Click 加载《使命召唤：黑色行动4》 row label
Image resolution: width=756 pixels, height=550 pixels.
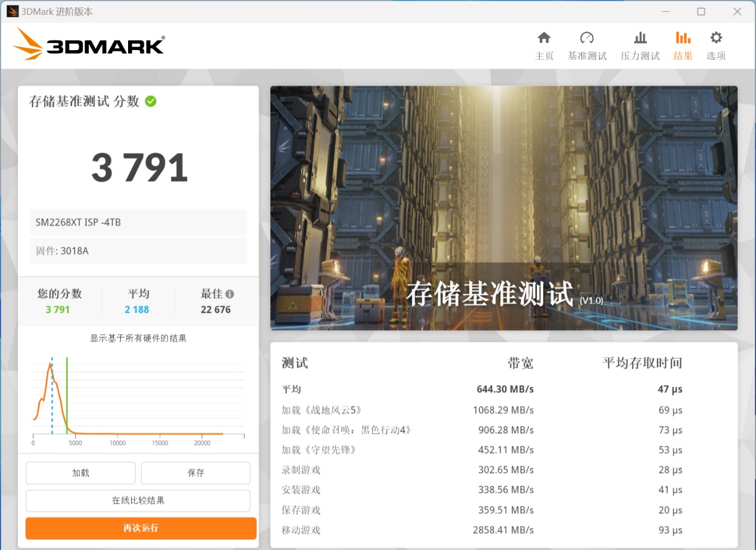click(x=347, y=430)
